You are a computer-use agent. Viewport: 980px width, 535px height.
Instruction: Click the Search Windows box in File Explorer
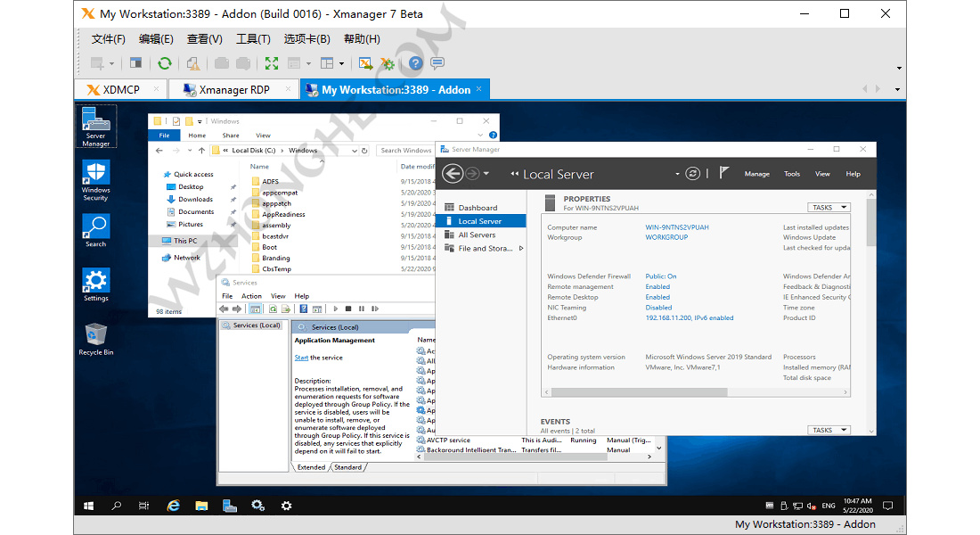coord(405,150)
